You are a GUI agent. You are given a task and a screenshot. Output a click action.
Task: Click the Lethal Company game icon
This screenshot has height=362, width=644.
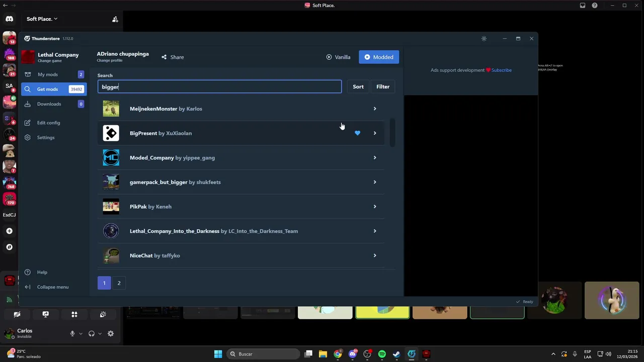point(28,57)
